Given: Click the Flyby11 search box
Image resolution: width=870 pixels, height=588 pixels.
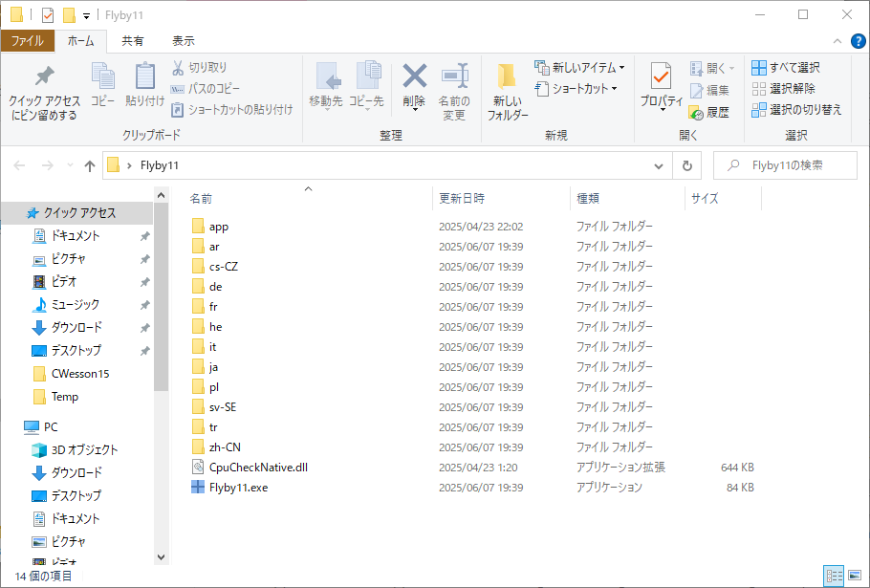Looking at the screenshot, I should pyautogui.click(x=785, y=165).
